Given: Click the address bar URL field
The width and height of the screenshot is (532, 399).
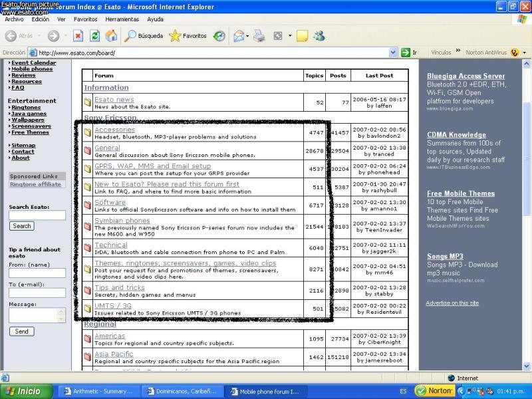Looking at the screenshot, I should (213, 53).
